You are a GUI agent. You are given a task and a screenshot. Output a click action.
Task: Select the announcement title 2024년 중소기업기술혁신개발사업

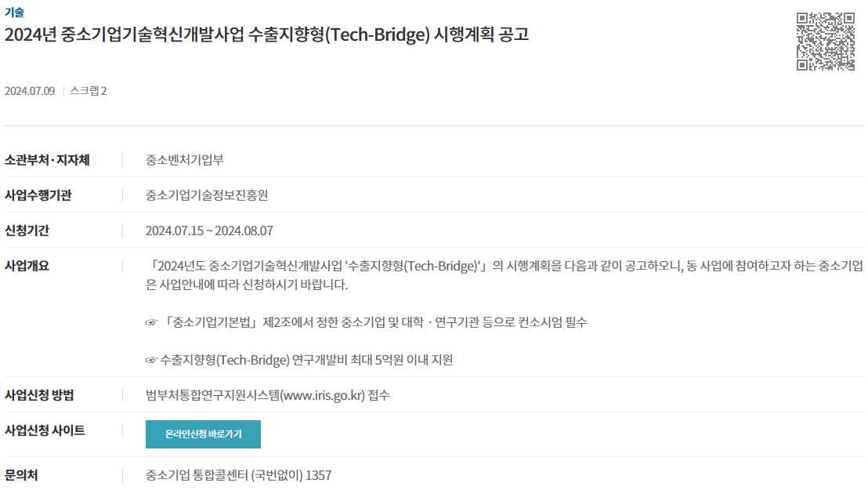tap(267, 34)
